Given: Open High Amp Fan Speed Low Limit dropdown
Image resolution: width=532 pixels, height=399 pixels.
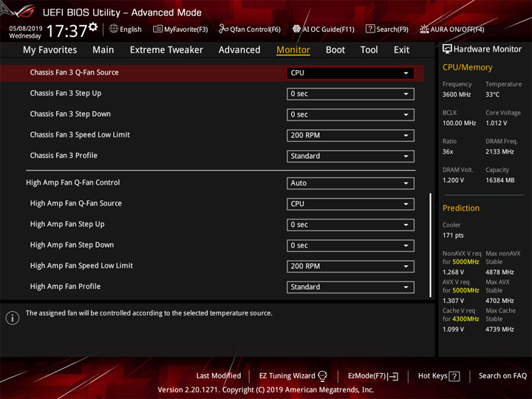Looking at the screenshot, I should pyautogui.click(x=350, y=266).
